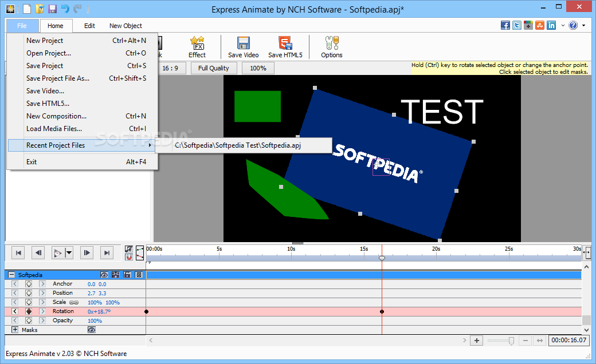
Task: Open Help dropdown arrow
Action: 583,26
